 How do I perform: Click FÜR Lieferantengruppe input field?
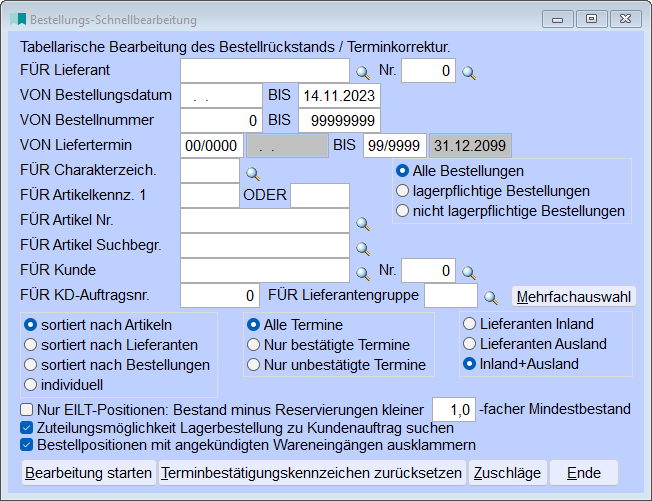point(451,295)
